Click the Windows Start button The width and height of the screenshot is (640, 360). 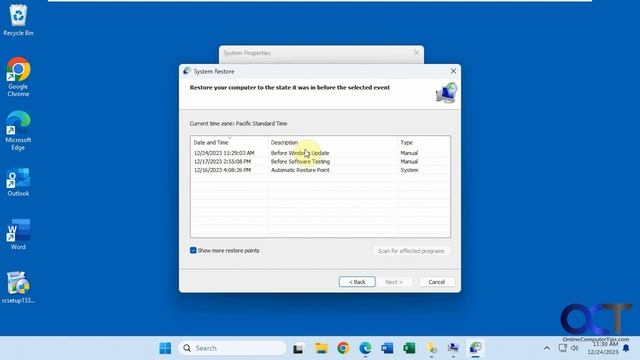point(165,348)
